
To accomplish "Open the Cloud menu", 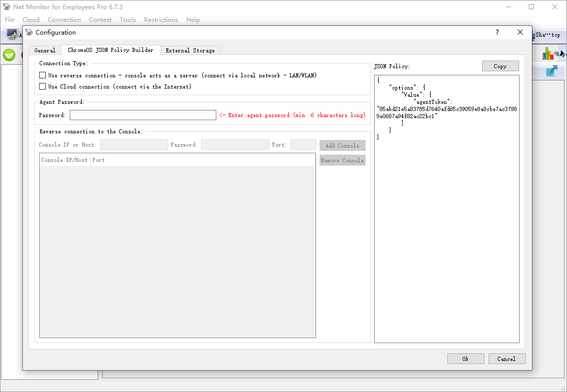I will coord(31,19).
